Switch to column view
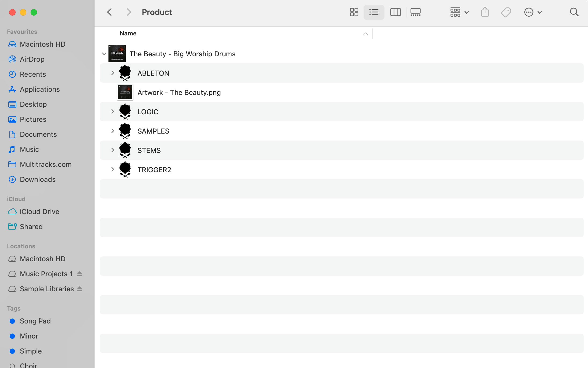 click(395, 12)
